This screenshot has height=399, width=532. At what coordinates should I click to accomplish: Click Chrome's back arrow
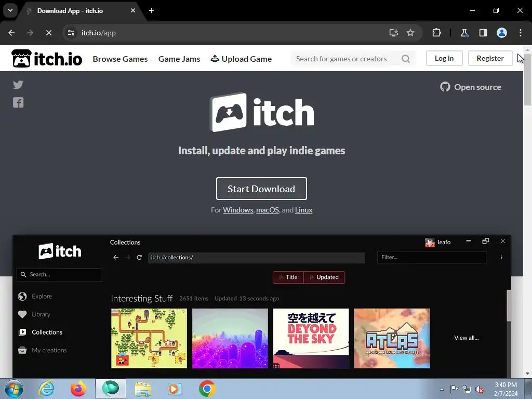(11, 33)
